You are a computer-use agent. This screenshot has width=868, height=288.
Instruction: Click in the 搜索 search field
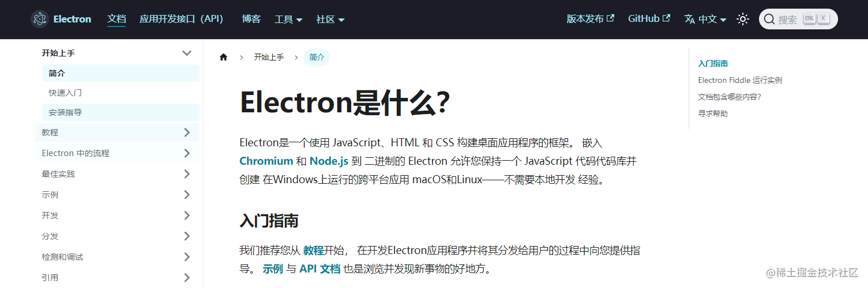[798, 19]
